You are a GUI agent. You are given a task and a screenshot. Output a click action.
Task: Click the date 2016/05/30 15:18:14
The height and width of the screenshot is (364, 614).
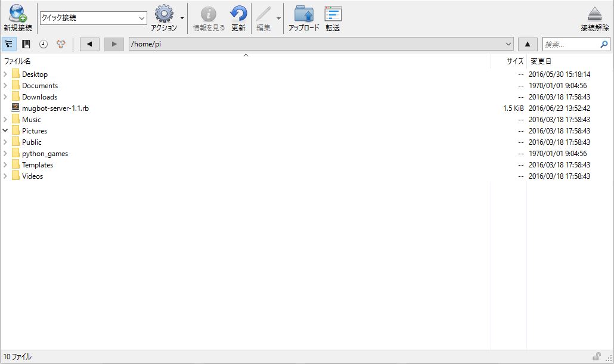[x=559, y=74]
